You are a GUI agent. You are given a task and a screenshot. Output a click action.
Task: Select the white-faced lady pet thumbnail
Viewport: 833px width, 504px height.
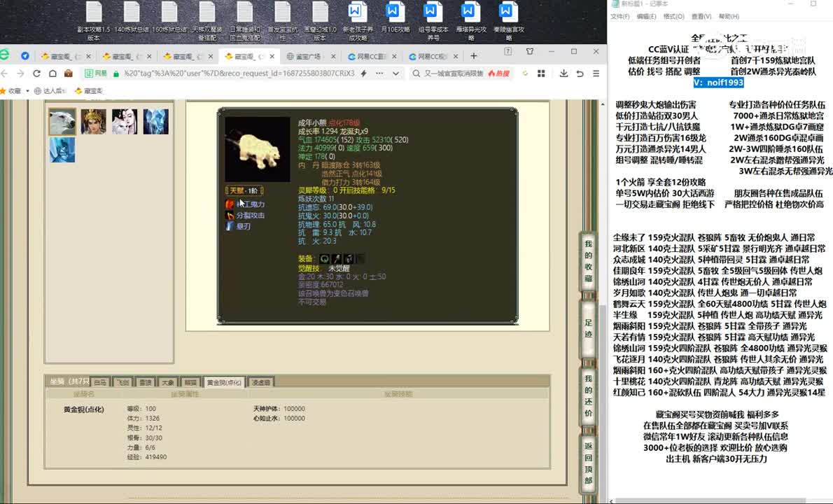pyautogui.click(x=125, y=122)
